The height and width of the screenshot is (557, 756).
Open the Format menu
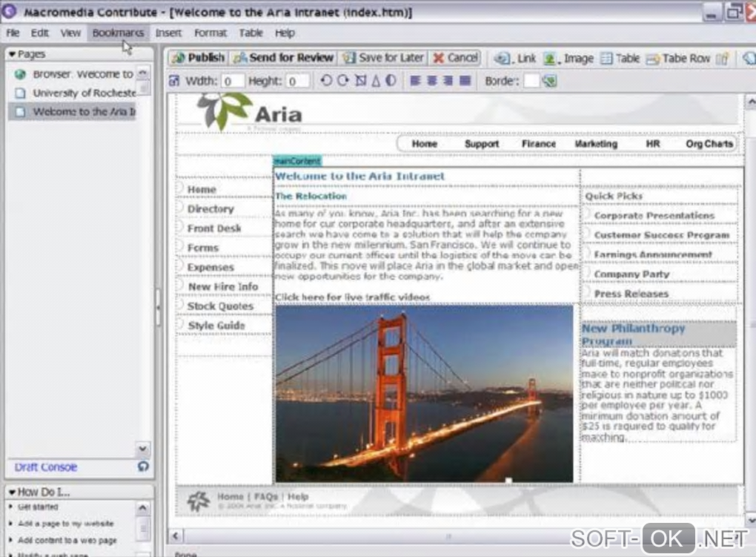click(x=210, y=33)
